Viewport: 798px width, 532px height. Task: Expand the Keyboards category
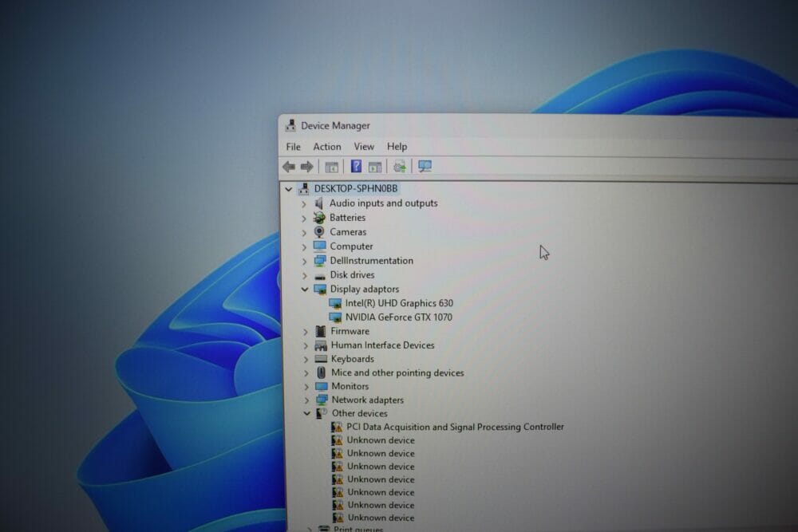point(306,359)
